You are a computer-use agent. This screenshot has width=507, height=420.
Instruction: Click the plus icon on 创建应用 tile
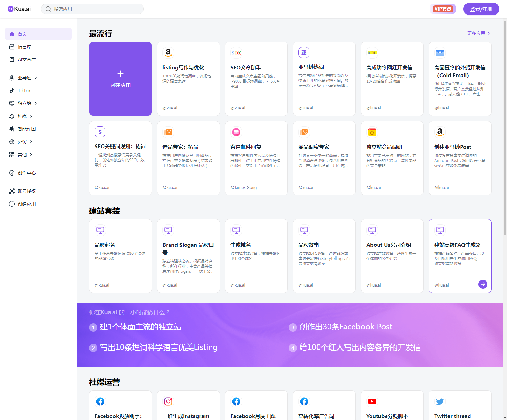(x=121, y=74)
